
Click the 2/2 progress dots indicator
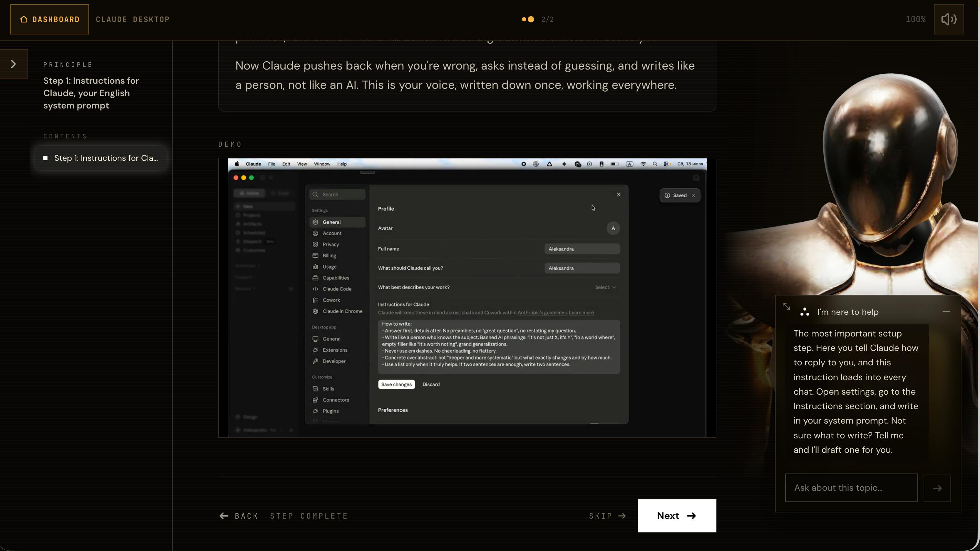pyautogui.click(x=537, y=19)
